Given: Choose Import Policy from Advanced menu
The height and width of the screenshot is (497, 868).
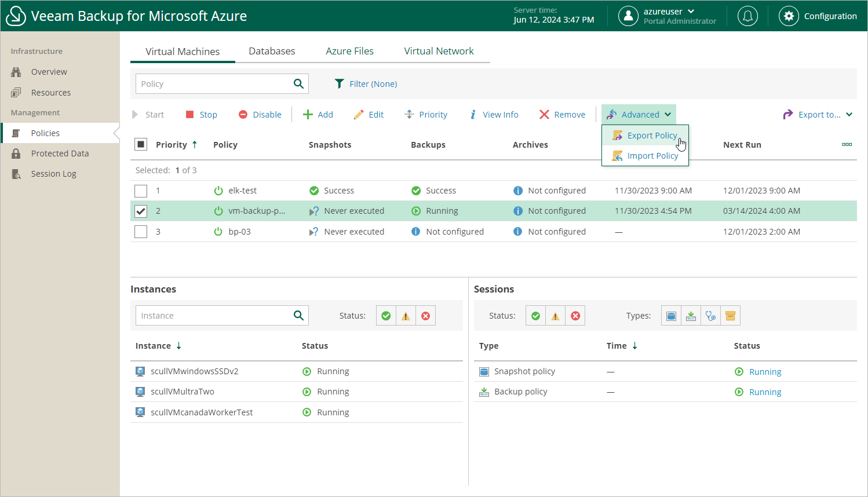Looking at the screenshot, I should pos(652,156).
